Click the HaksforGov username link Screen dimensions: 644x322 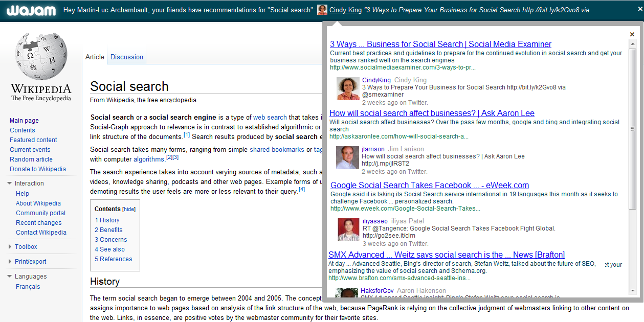(377, 291)
